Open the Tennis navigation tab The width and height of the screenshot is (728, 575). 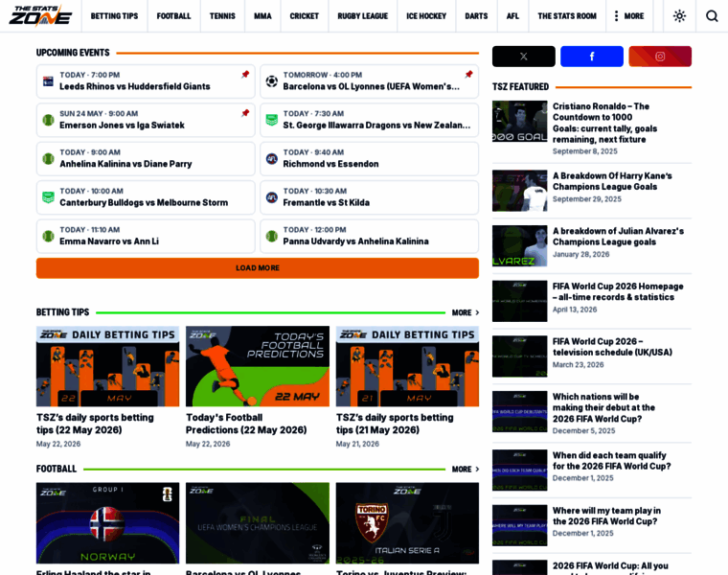pyautogui.click(x=222, y=16)
